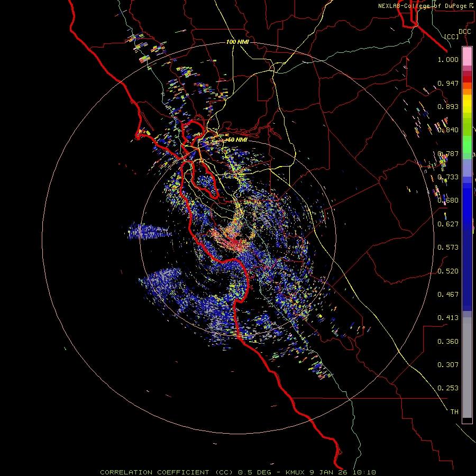Click the TH threshold label on the scale

coord(454,412)
